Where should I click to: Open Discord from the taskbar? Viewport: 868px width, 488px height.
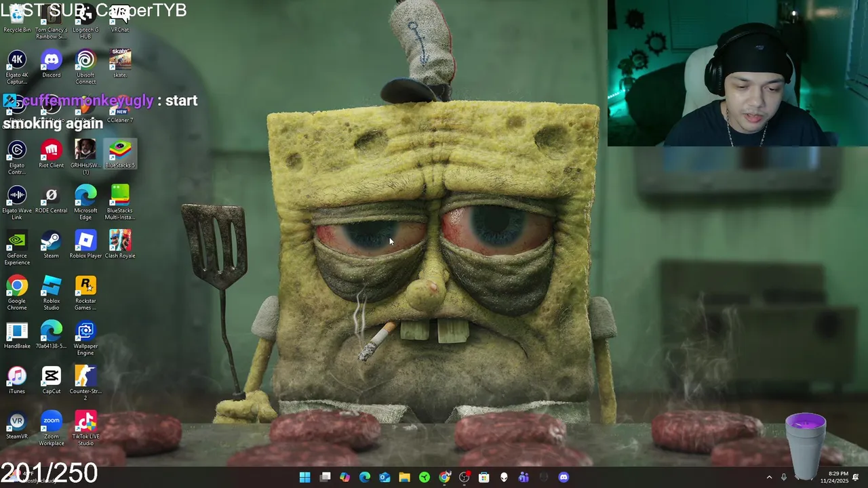tap(564, 477)
